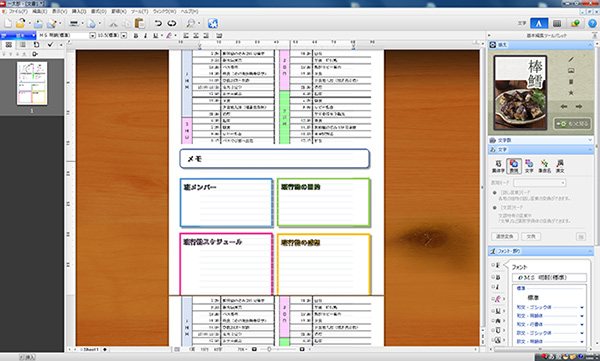Click the 連想変換 button
This screenshot has height=361, width=600.
(x=504, y=237)
